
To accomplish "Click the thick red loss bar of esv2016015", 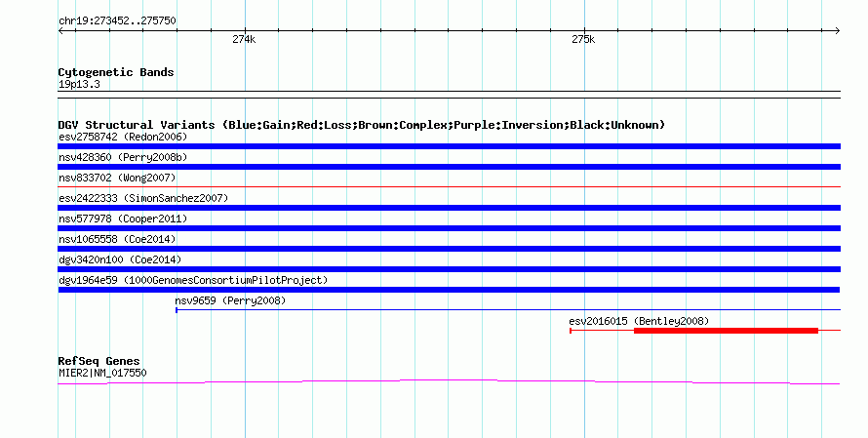I will tap(726, 331).
